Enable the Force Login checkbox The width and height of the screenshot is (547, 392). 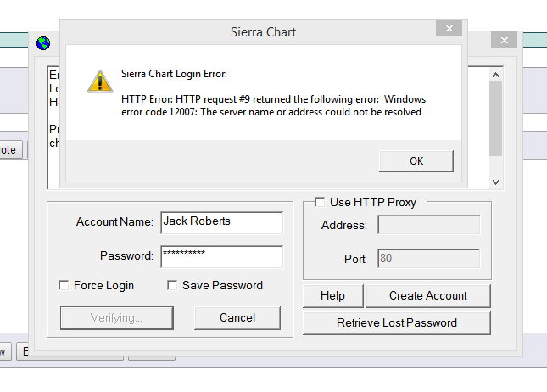pyautogui.click(x=64, y=285)
